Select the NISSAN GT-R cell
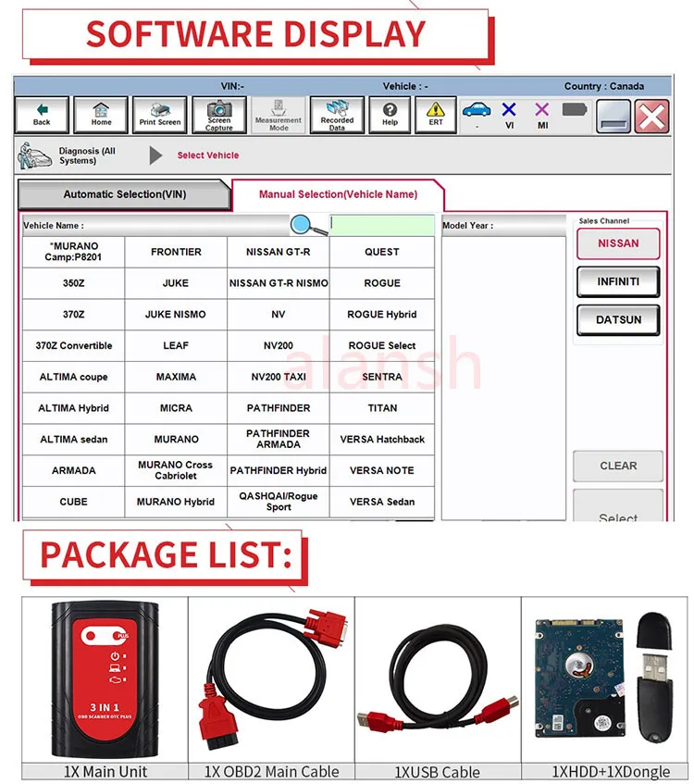The image size is (694, 784). (x=279, y=252)
